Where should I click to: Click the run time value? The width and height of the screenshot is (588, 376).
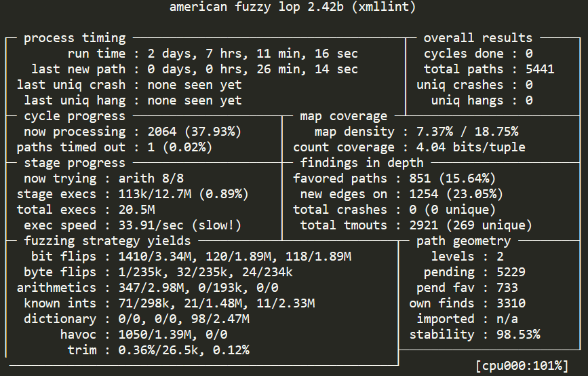pos(248,54)
